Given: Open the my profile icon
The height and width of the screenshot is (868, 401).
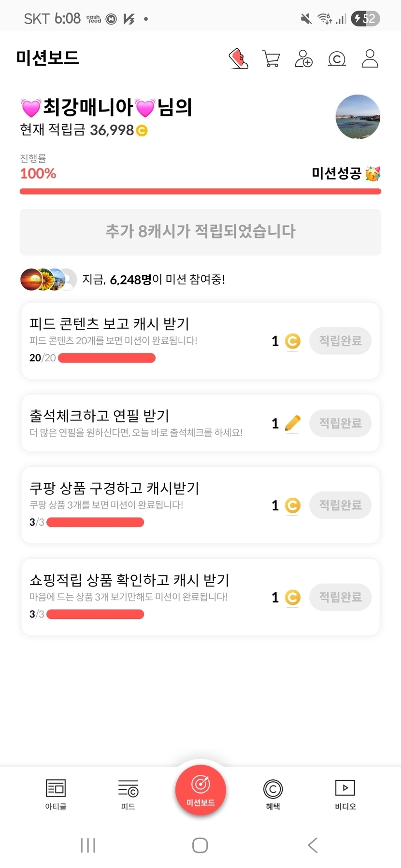Looking at the screenshot, I should (370, 59).
